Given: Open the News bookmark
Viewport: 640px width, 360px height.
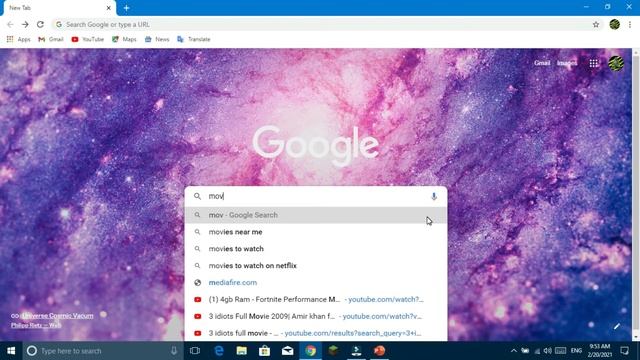Looking at the screenshot, I should (157, 39).
